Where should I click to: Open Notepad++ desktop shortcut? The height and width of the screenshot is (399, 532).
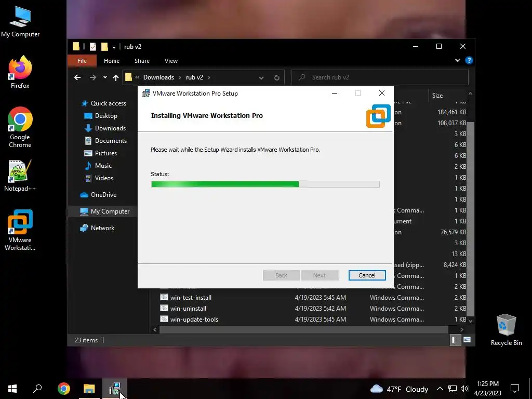pyautogui.click(x=20, y=176)
